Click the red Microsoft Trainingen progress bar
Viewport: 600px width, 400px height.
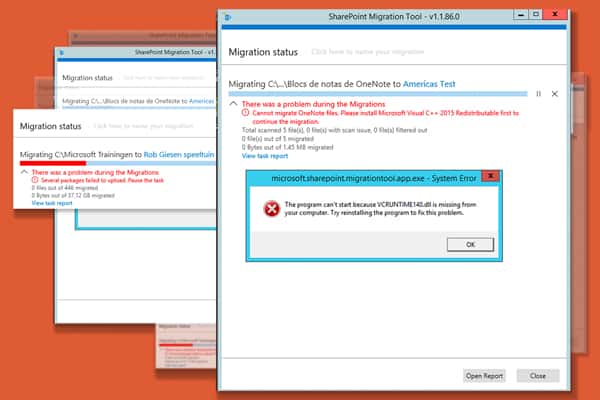(53, 163)
